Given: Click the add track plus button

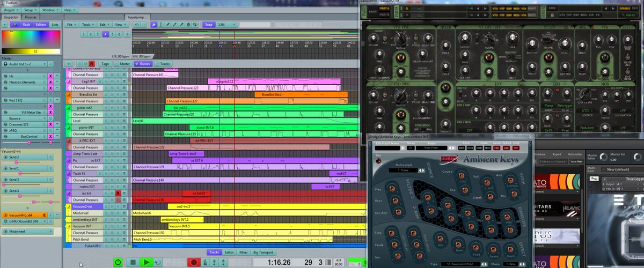Looking at the screenshot, I should click(68, 64).
